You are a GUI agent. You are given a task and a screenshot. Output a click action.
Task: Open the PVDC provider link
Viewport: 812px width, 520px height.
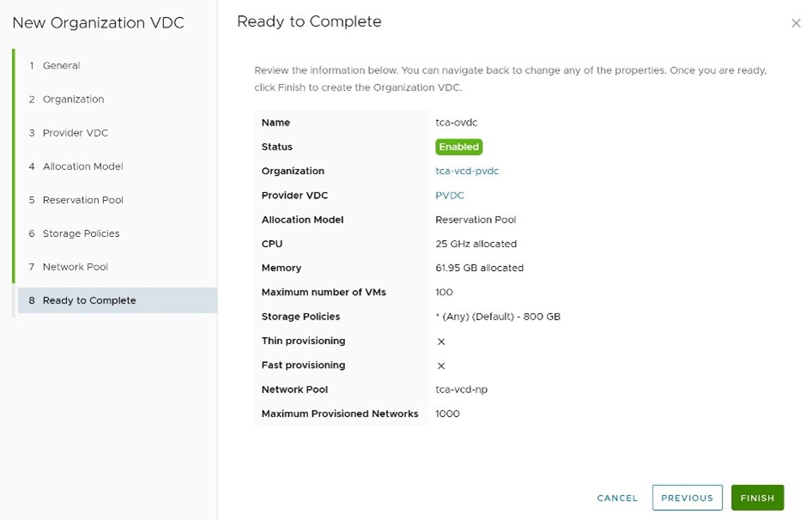tap(450, 196)
